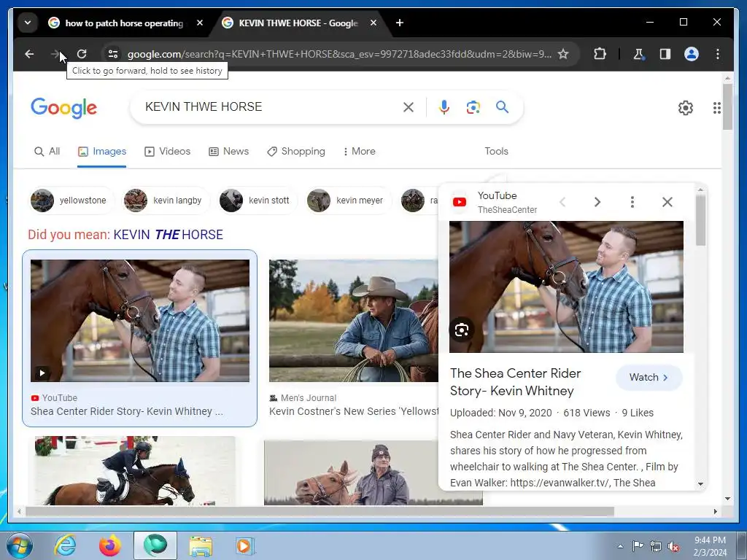
Task: Click TheSheaCenter YouTube source link
Action: 507,210
